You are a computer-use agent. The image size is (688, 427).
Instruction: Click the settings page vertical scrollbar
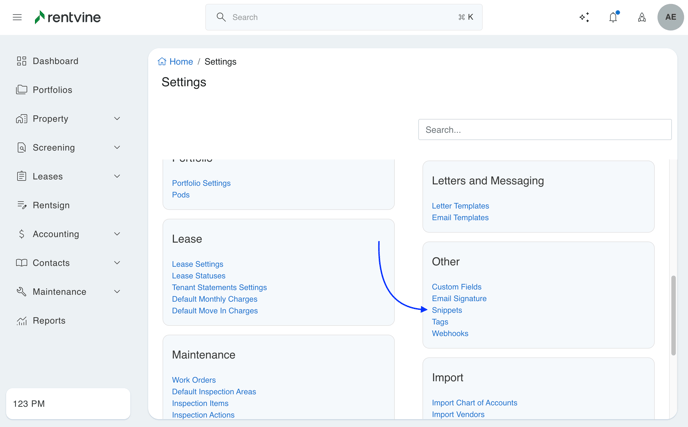pos(673,315)
